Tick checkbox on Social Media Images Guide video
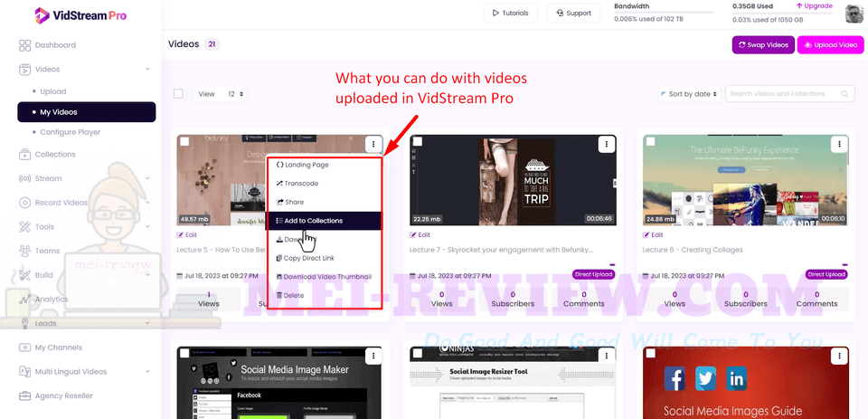The width and height of the screenshot is (868, 419). [650, 354]
